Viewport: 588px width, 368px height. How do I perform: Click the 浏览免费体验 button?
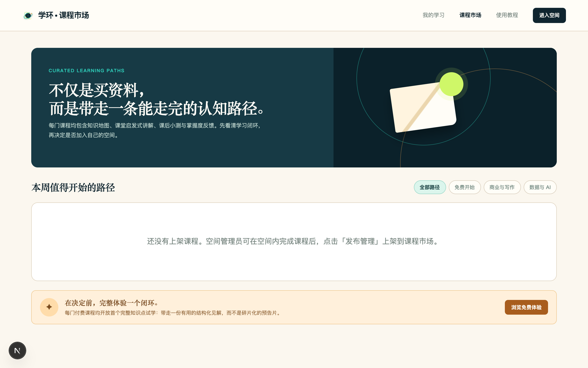(x=526, y=307)
